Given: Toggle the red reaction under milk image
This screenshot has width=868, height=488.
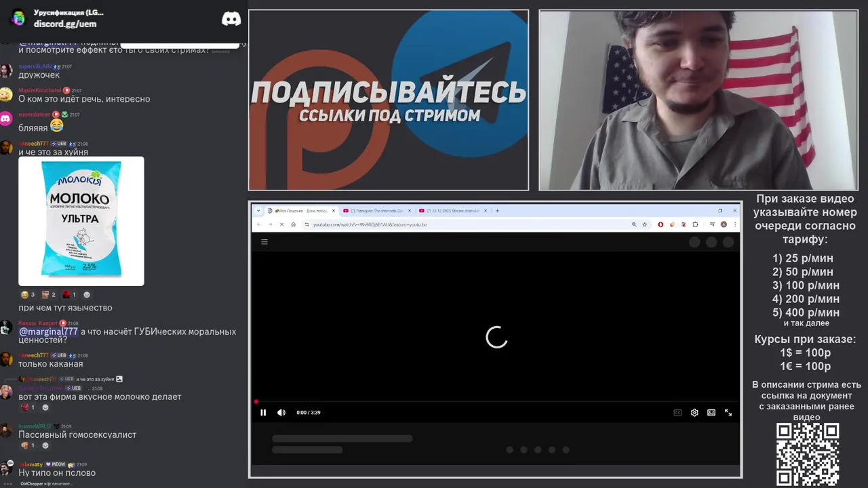Looking at the screenshot, I should [x=69, y=295].
